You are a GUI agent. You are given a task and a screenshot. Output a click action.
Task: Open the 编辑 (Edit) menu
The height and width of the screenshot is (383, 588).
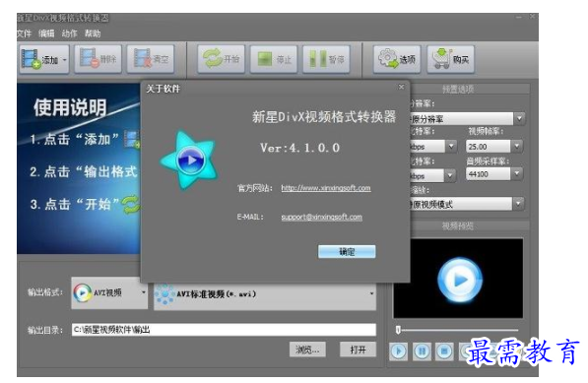coord(46,33)
